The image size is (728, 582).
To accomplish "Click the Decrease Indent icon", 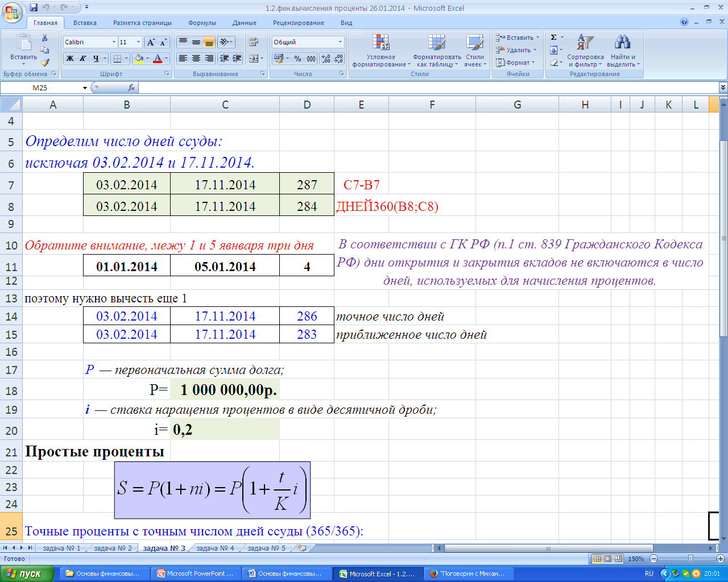I will pyautogui.click(x=224, y=58).
